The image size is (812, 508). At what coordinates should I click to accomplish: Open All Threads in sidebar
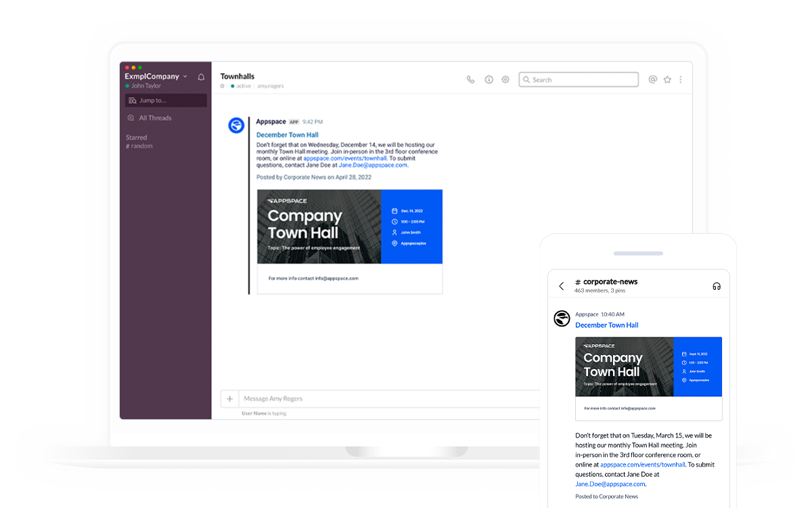coord(150,118)
